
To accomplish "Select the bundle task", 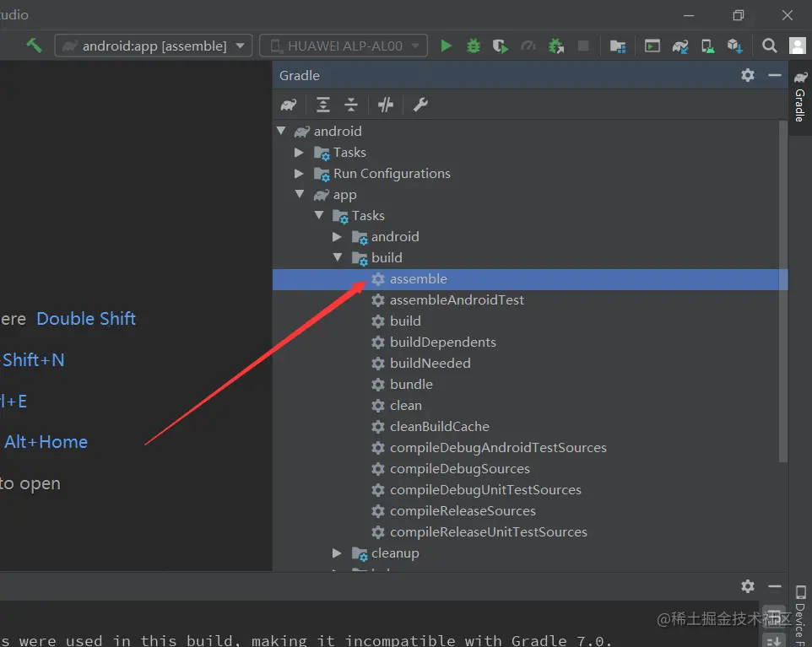I will 411,385.
